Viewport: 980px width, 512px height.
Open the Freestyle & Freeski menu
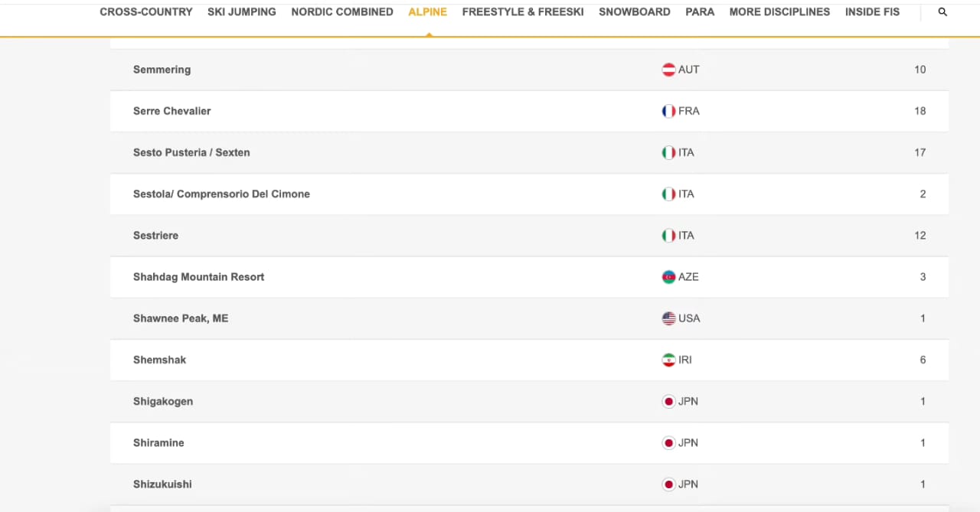[x=523, y=12]
